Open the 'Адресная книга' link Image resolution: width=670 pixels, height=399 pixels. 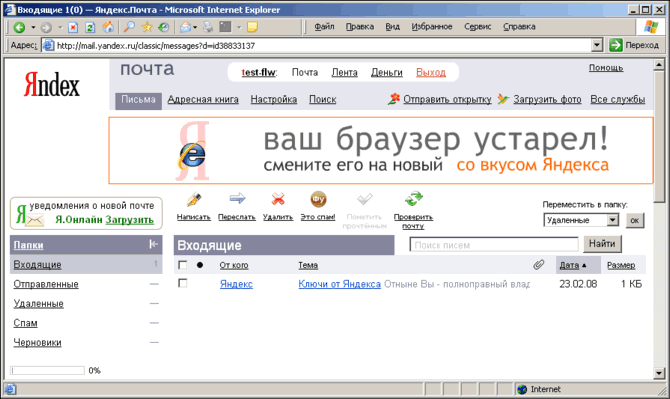[x=203, y=100]
